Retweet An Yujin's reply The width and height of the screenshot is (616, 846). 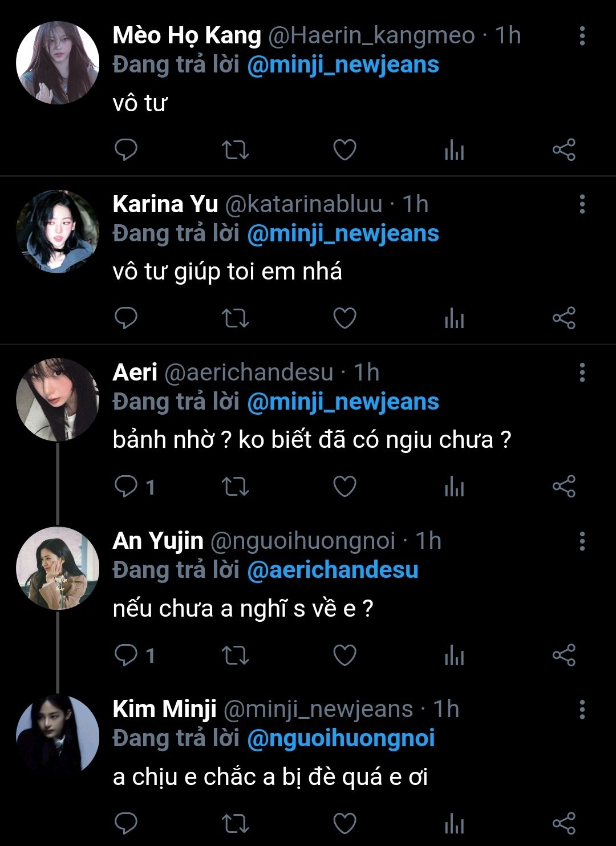click(235, 655)
